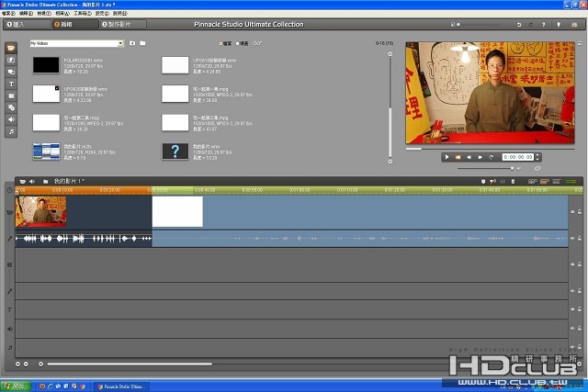Mute the sound effects track

pyautogui.click(x=572, y=328)
